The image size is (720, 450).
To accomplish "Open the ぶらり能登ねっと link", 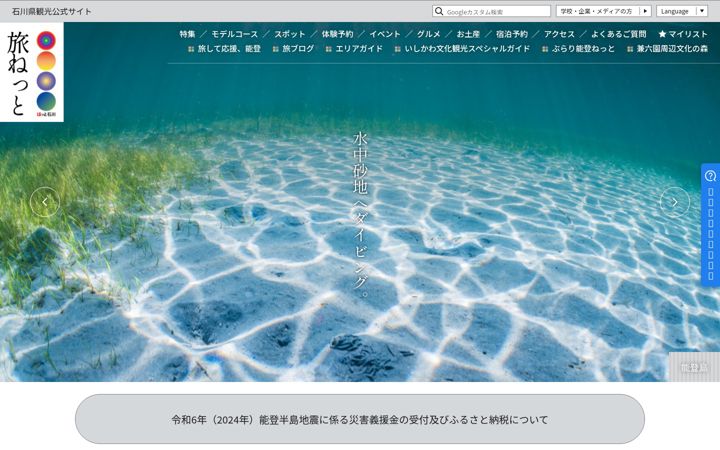I will tap(578, 49).
